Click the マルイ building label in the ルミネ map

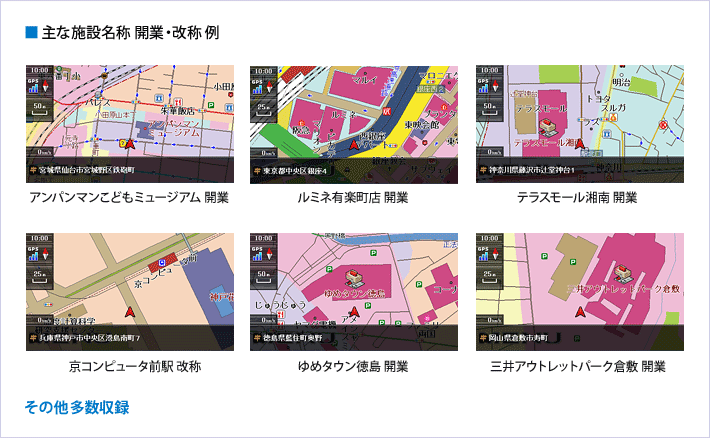pyautogui.click(x=365, y=80)
